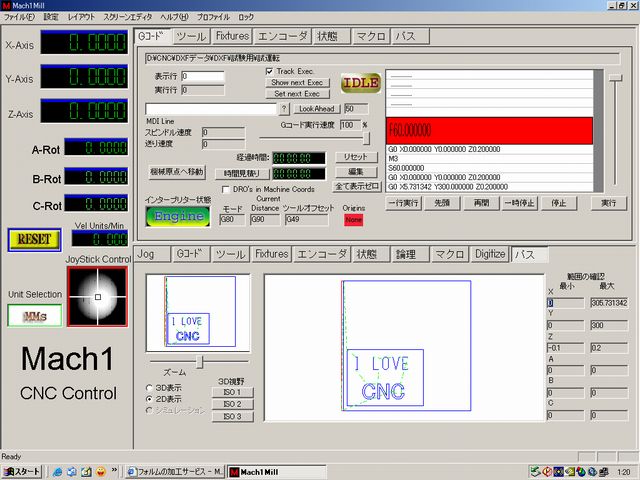This screenshot has width=640, height=480.
Task: Switch to upper ツール tab
Action: click(x=191, y=36)
